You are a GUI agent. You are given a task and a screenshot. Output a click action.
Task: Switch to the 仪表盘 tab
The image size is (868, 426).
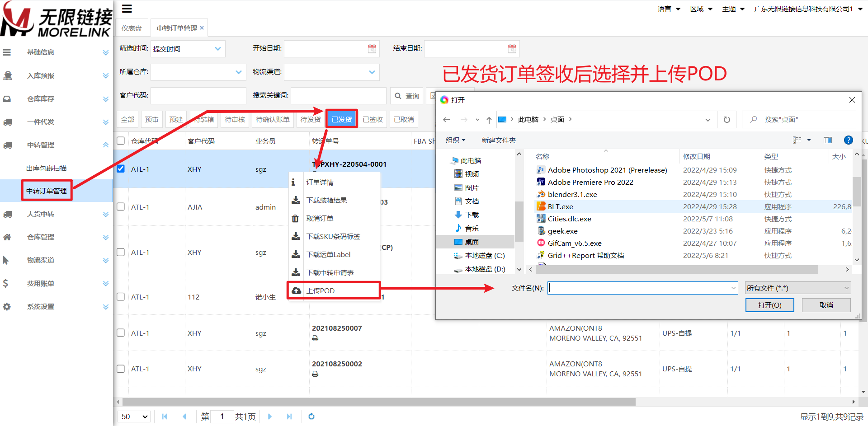132,28
